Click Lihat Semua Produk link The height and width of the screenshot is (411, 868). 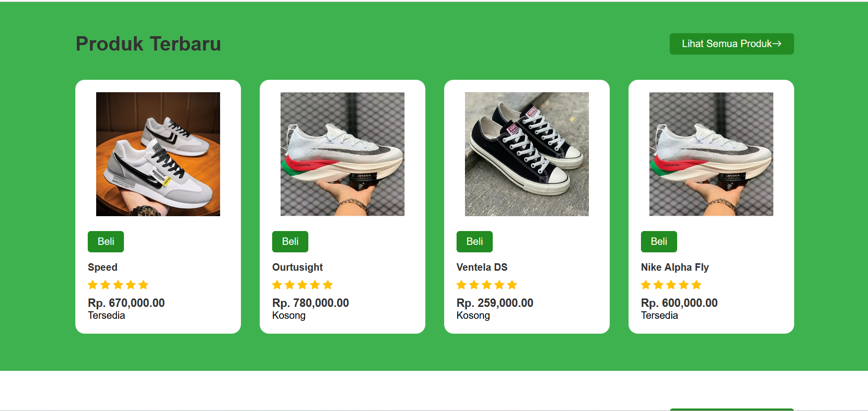click(x=731, y=44)
